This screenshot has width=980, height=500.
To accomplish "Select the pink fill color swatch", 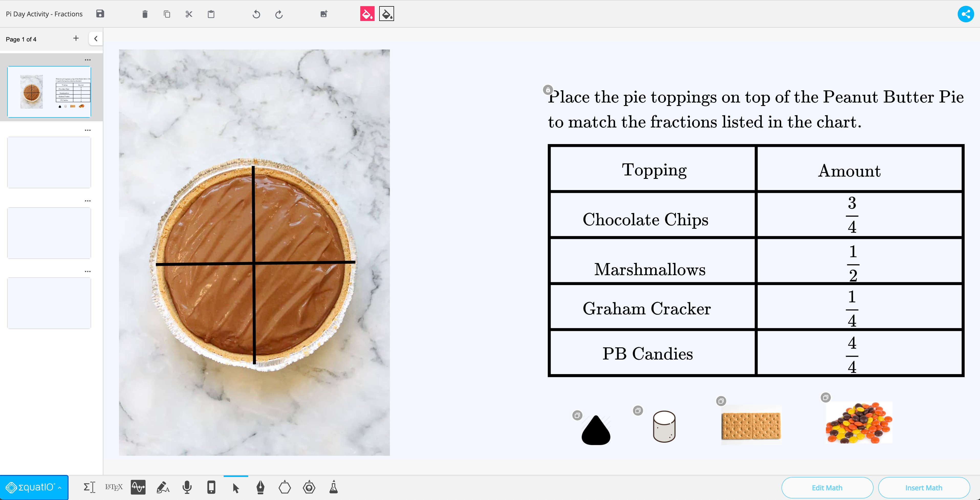I will (x=367, y=13).
